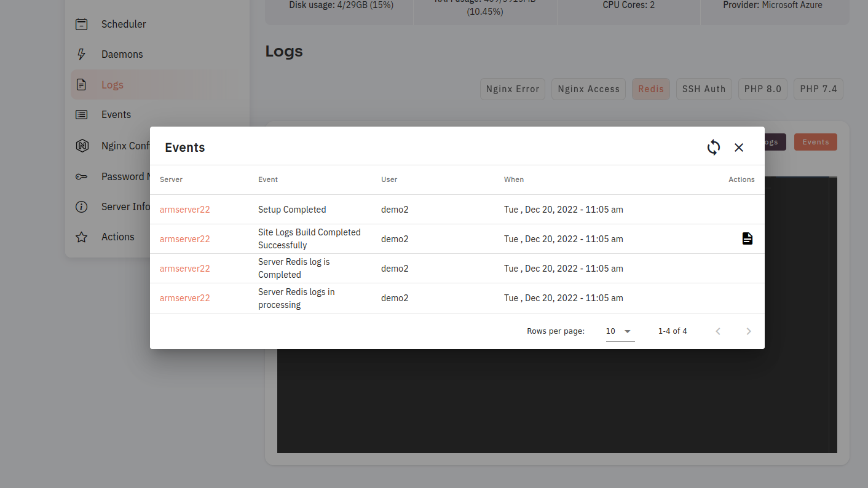The image size is (868, 488).
Task: Open Server Info in the sidebar
Action: click(126, 207)
